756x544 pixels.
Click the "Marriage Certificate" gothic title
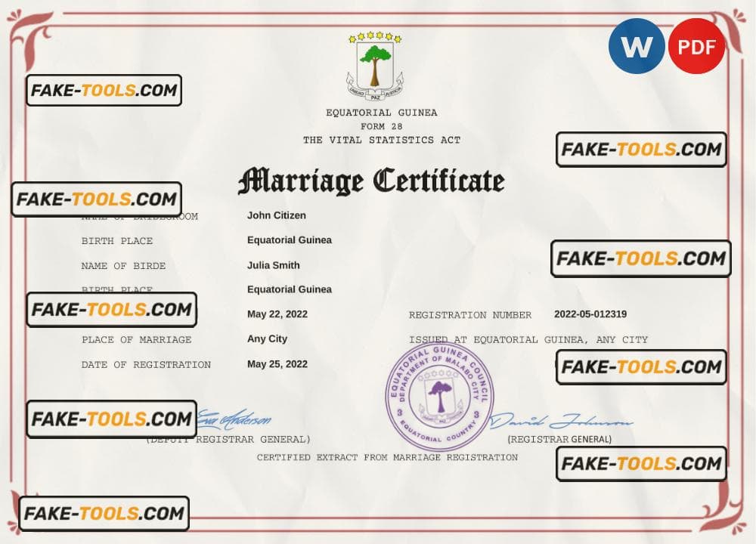[371, 182]
